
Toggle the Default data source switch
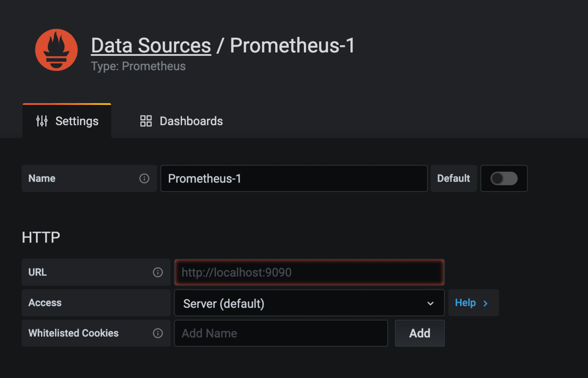coord(504,178)
